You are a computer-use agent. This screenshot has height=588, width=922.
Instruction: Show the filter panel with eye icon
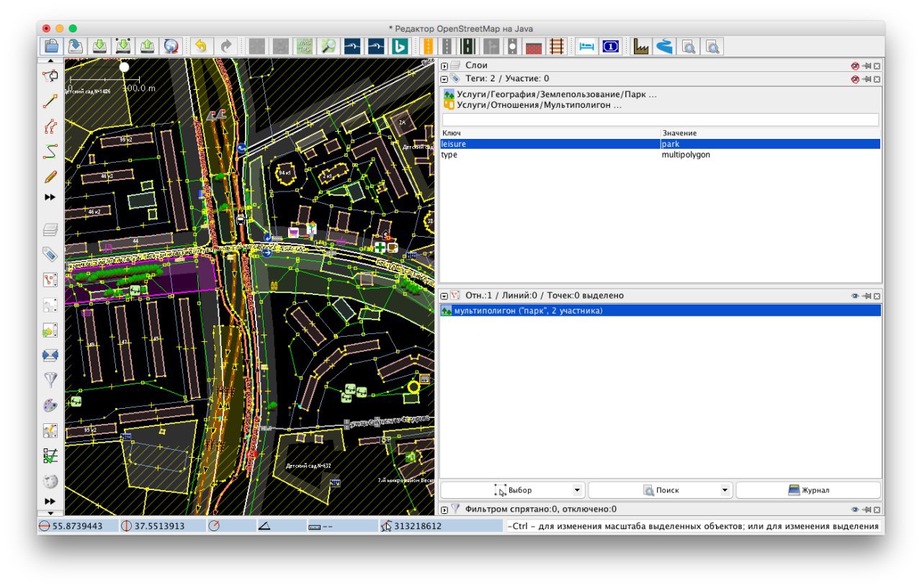click(855, 510)
